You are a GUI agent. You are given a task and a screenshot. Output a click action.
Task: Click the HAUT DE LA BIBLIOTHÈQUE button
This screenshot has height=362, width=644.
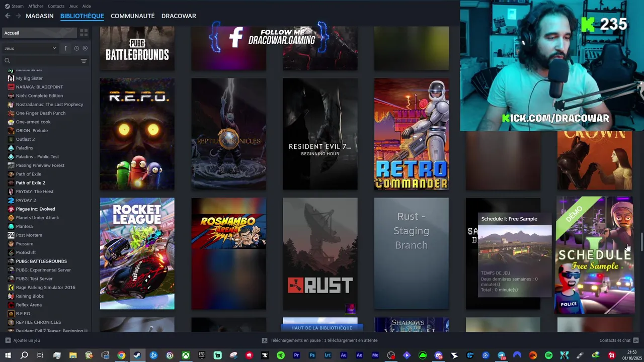coord(321,328)
